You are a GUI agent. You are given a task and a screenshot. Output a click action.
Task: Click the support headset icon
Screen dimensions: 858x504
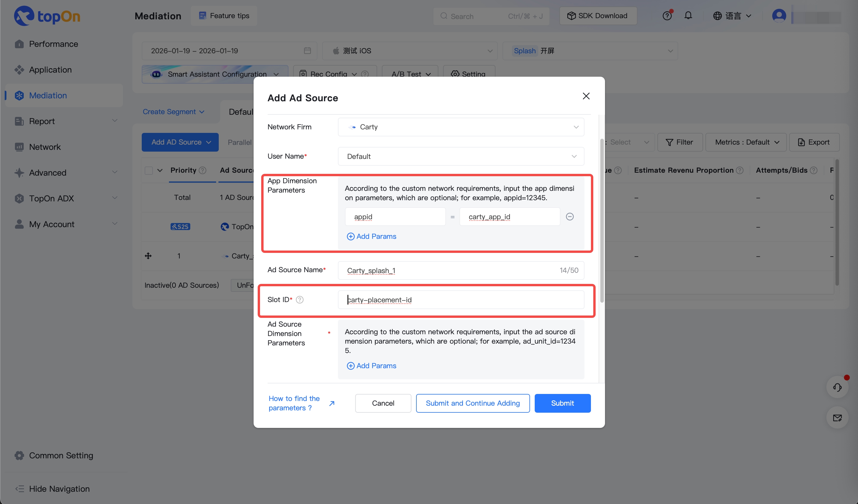tap(838, 387)
